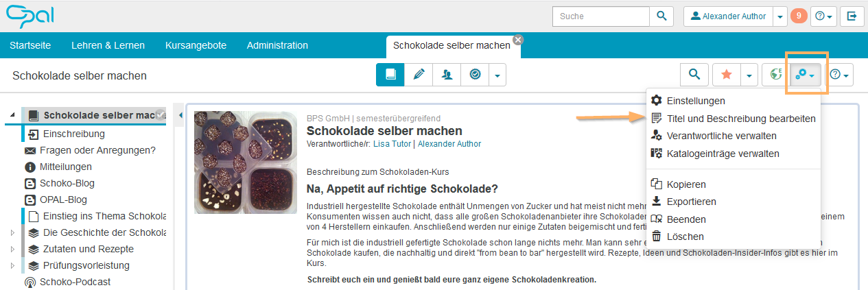This screenshot has width=868, height=290.
Task: Open the notifications badge showing 9
Action: (x=799, y=16)
